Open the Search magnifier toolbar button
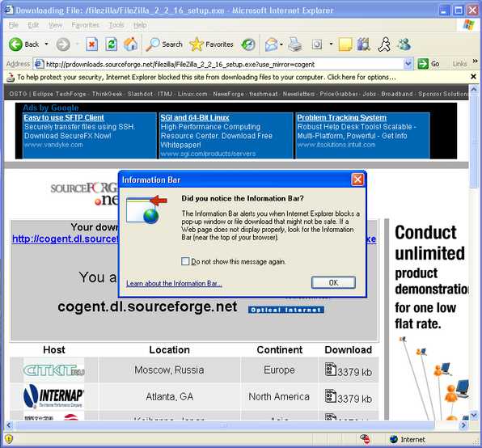482x448 pixels. tap(164, 44)
